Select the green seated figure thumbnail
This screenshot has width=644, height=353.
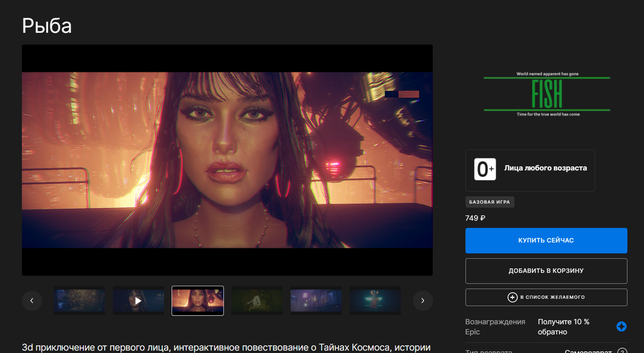[x=257, y=301]
